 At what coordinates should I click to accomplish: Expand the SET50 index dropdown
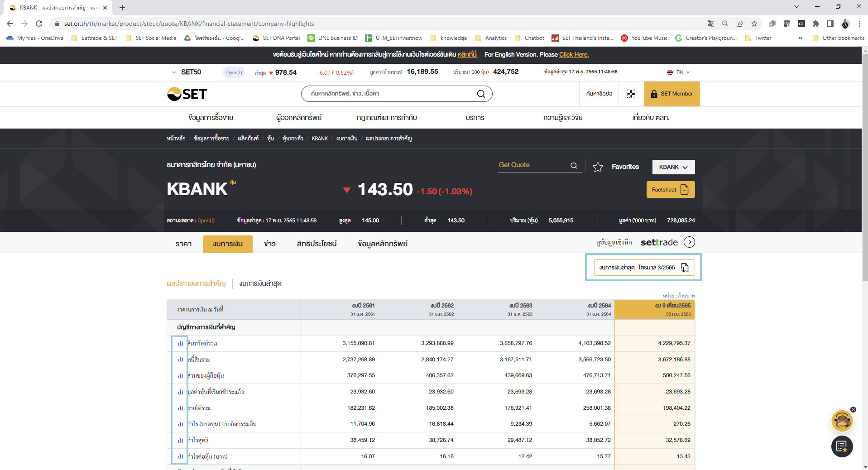coord(174,72)
